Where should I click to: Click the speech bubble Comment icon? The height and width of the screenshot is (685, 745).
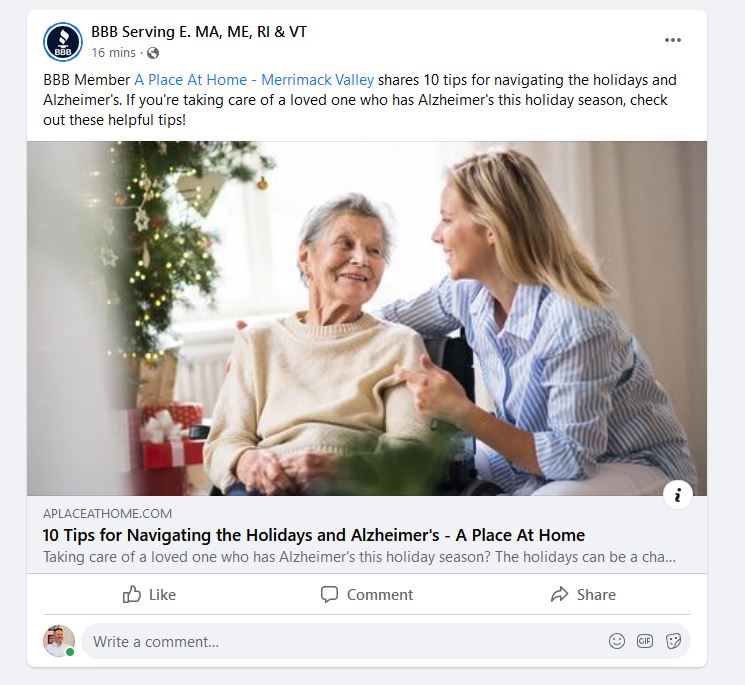[329, 594]
